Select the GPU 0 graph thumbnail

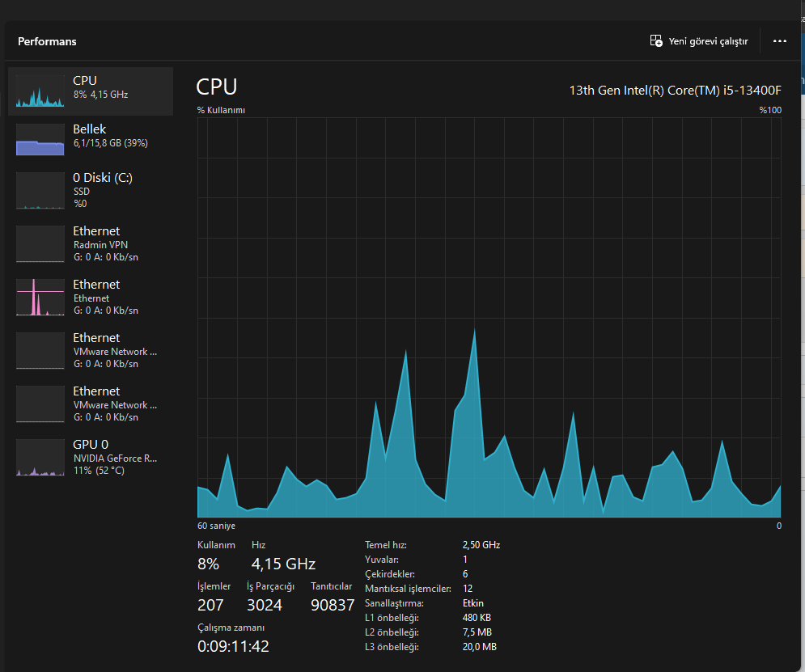coord(40,458)
